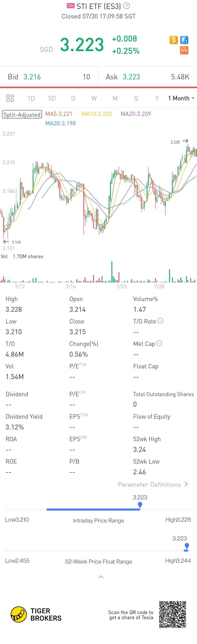
Task: Tap info icon next to Mkt Cap
Action: pyautogui.click(x=159, y=343)
